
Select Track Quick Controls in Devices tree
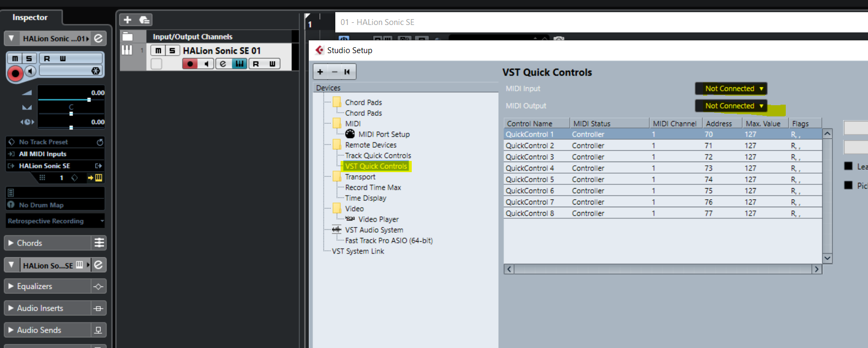pos(378,156)
